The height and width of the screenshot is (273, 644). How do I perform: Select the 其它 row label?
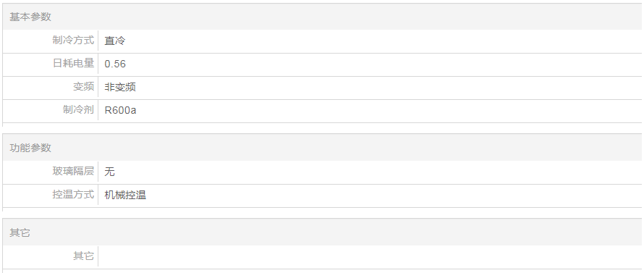[x=83, y=256]
